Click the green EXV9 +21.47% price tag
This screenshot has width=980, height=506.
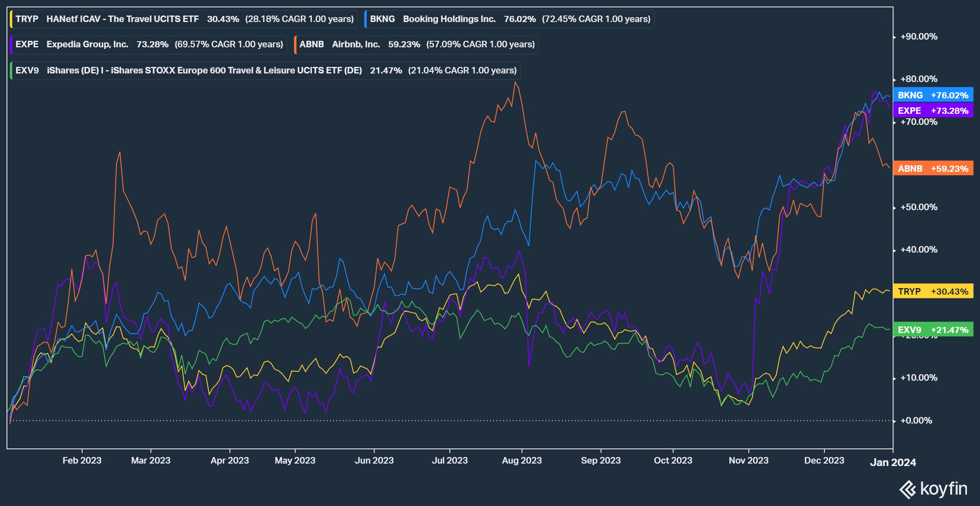[933, 330]
